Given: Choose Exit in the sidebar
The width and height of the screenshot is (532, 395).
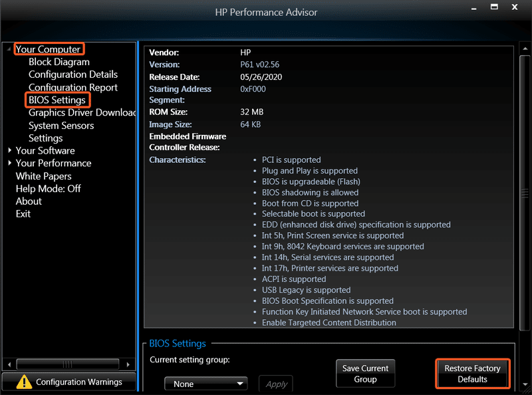Looking at the screenshot, I should tap(23, 213).
